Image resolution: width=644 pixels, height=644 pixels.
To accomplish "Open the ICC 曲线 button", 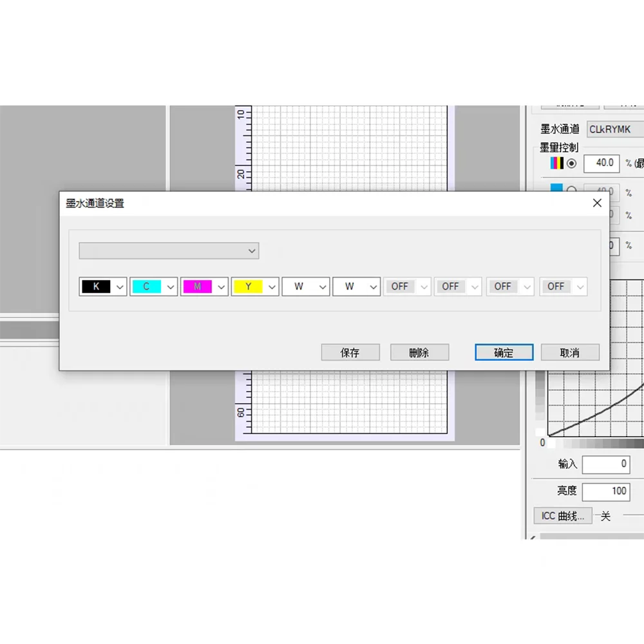I will pyautogui.click(x=563, y=516).
